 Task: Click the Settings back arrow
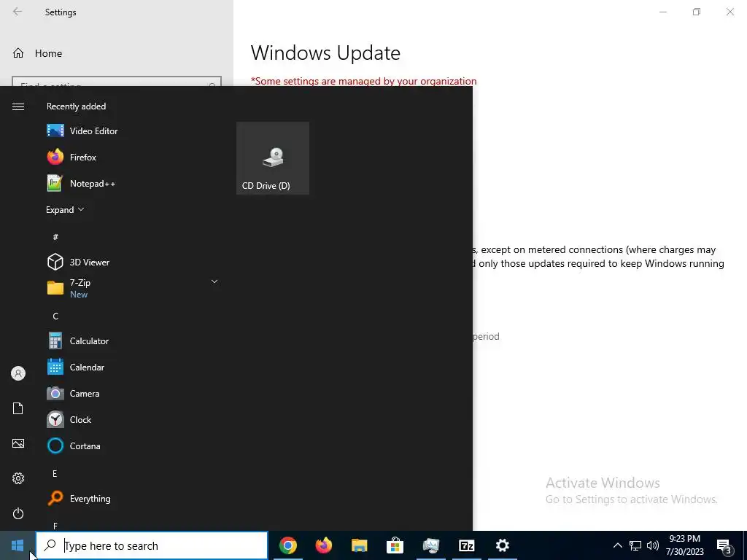coord(18,12)
